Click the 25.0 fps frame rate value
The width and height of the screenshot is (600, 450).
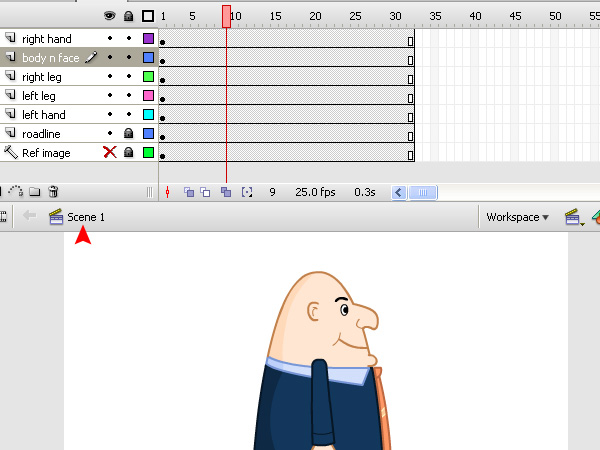coord(315,192)
